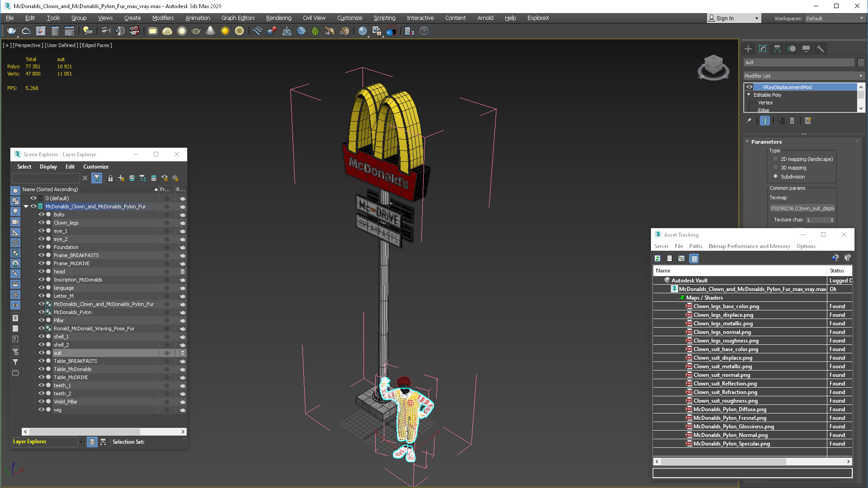This screenshot has width=868, height=488.
Task: Open the Rendering menu
Action: 278,18
